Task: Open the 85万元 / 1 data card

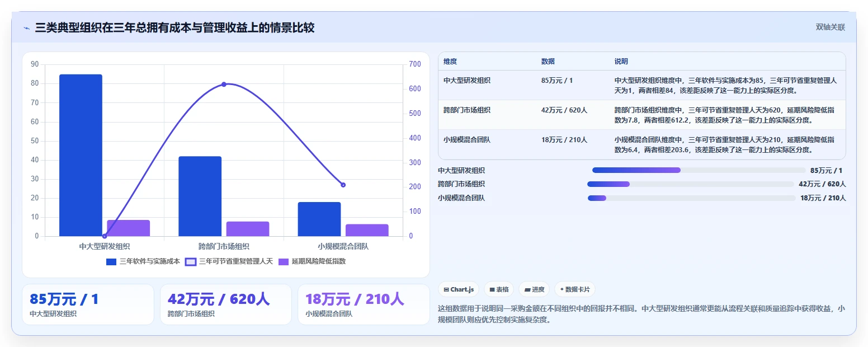Action: point(88,304)
